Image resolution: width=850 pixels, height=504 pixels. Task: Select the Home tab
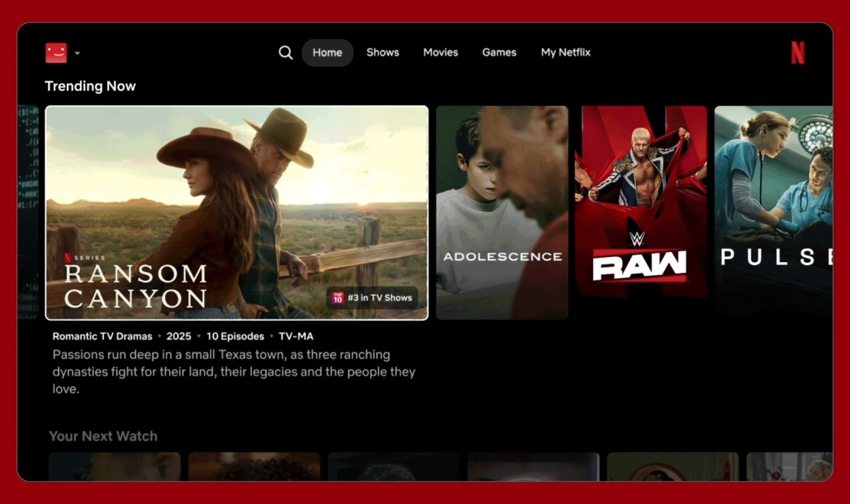(x=328, y=53)
